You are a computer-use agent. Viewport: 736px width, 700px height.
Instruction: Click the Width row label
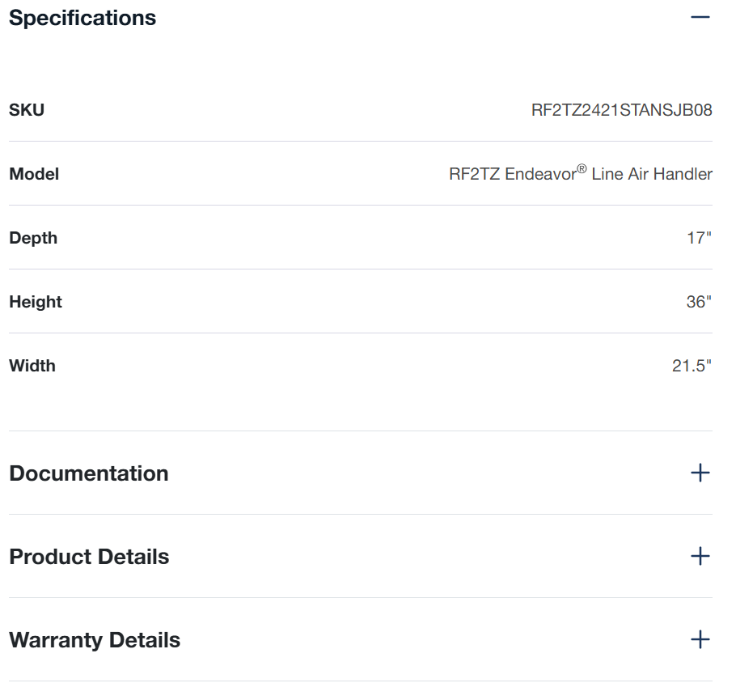coord(32,366)
